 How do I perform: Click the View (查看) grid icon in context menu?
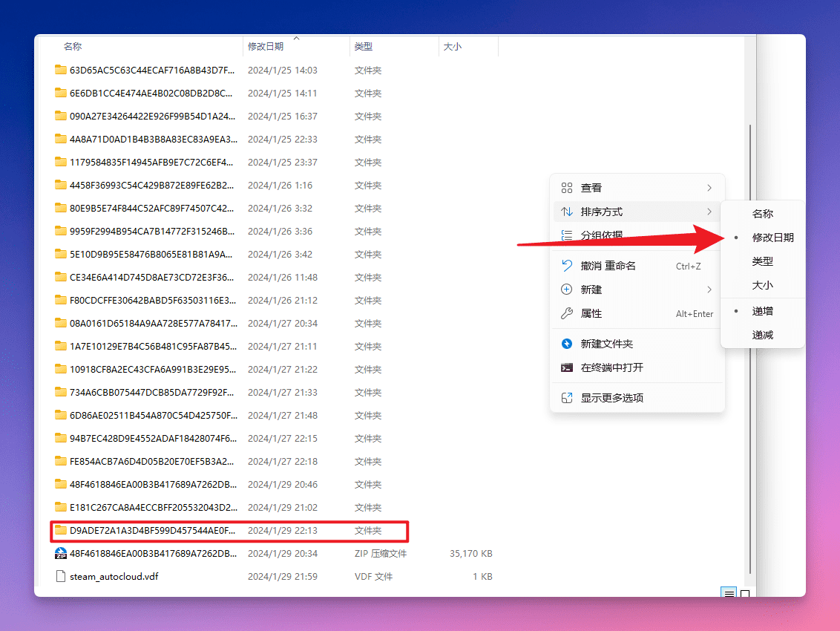(x=567, y=188)
